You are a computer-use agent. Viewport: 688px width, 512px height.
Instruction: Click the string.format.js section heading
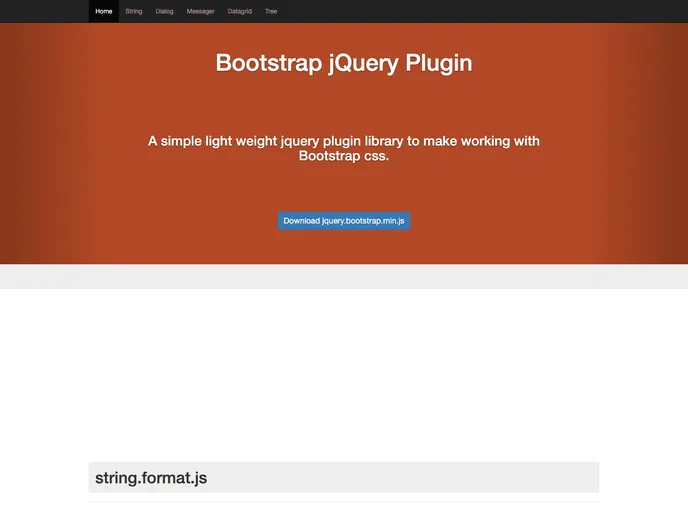[151, 478]
